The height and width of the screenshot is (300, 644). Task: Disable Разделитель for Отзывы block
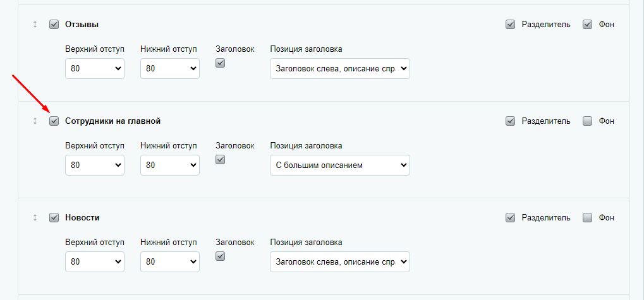pos(510,25)
